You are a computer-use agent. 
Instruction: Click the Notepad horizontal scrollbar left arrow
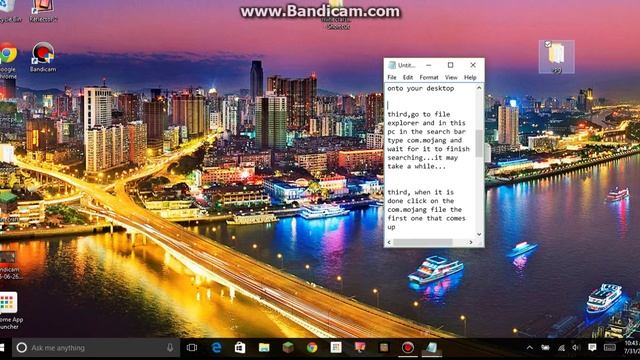389,242
